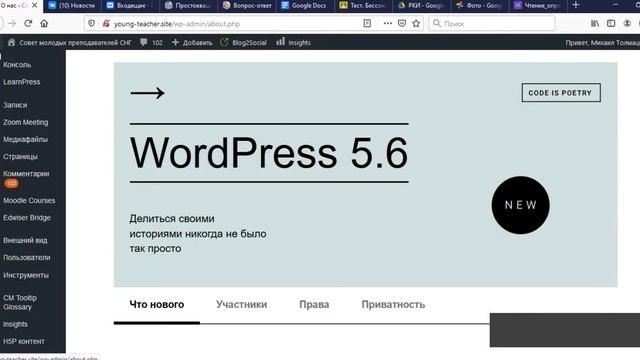640x360 pixels.
Task: Open LearnPress menu item
Action: point(21,82)
